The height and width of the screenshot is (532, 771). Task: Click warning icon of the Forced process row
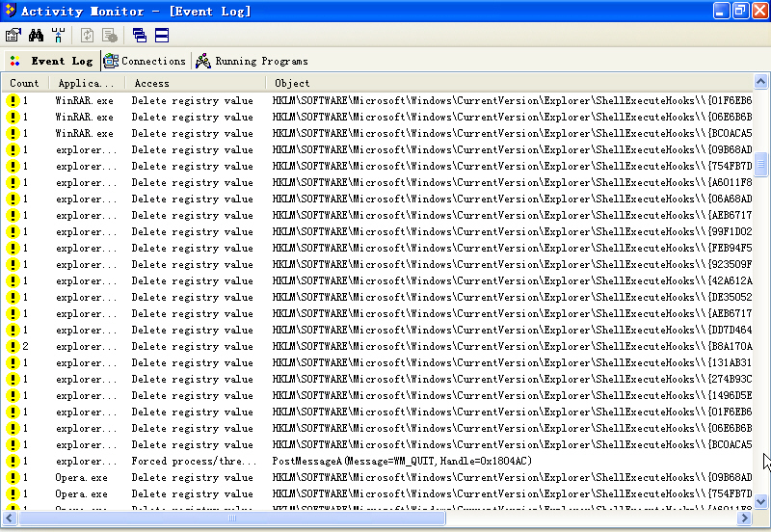point(13,462)
